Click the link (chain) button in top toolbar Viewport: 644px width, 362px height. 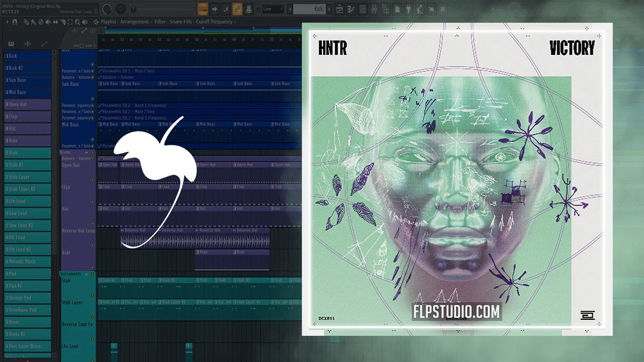pos(237,9)
